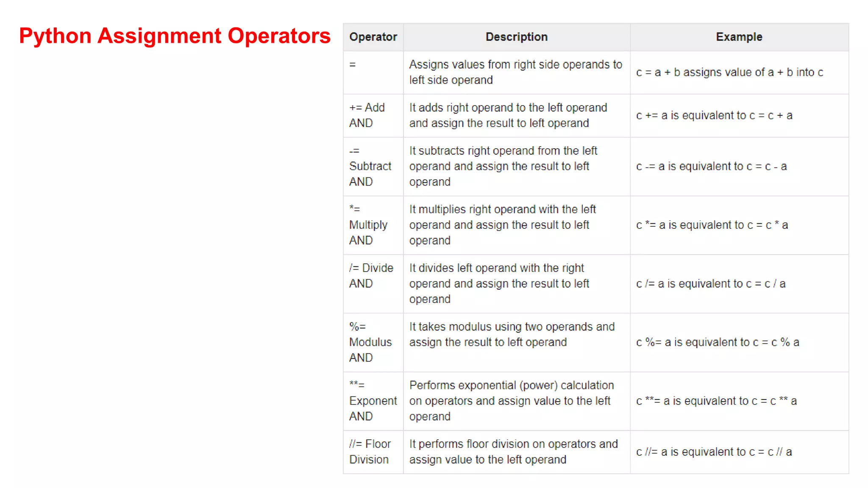This screenshot has height=488, width=868.
Task: Click description 'Performs exponential (power) calculation'
Action: [x=512, y=401]
